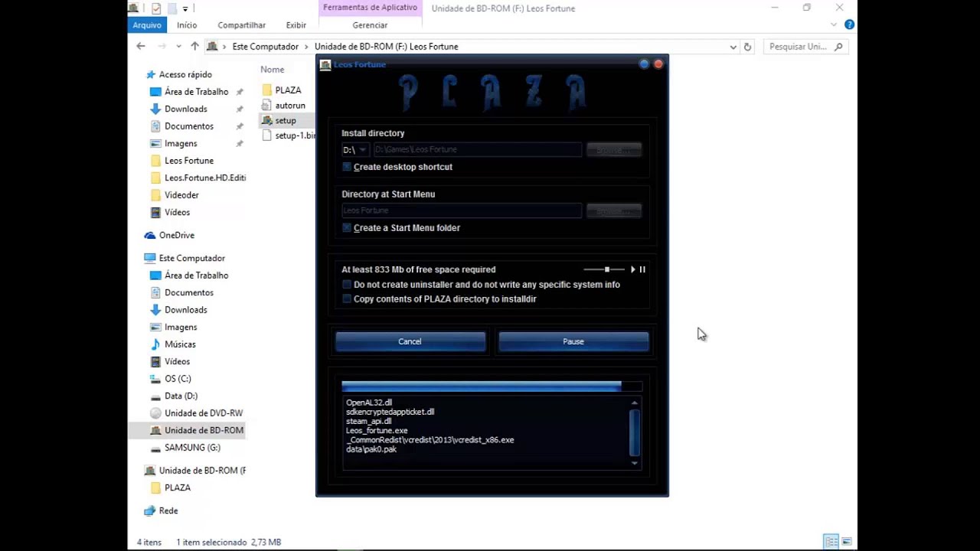Toggle Create desktop shortcut checkbox
This screenshot has width=980, height=551.
click(347, 167)
